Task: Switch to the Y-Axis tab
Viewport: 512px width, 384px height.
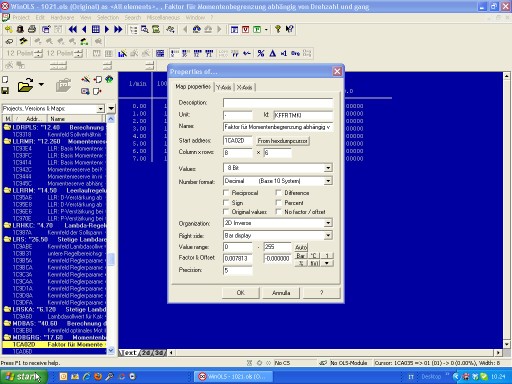Action: [x=224, y=87]
